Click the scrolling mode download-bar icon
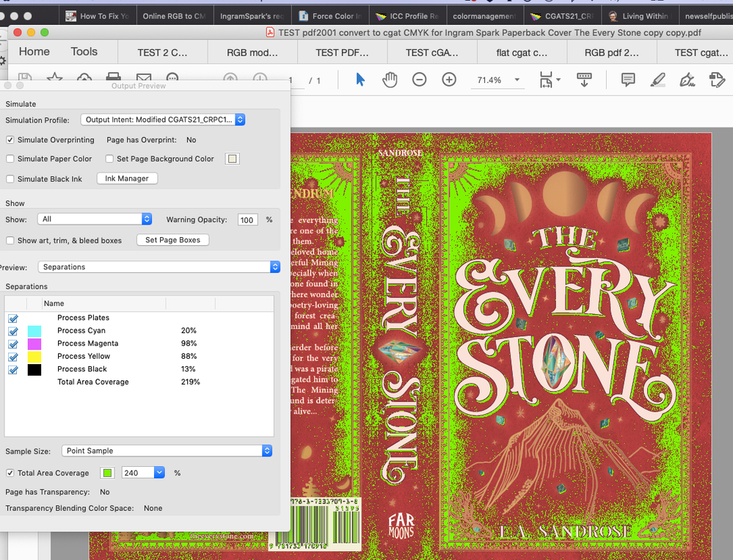The image size is (733, 560). point(584,80)
